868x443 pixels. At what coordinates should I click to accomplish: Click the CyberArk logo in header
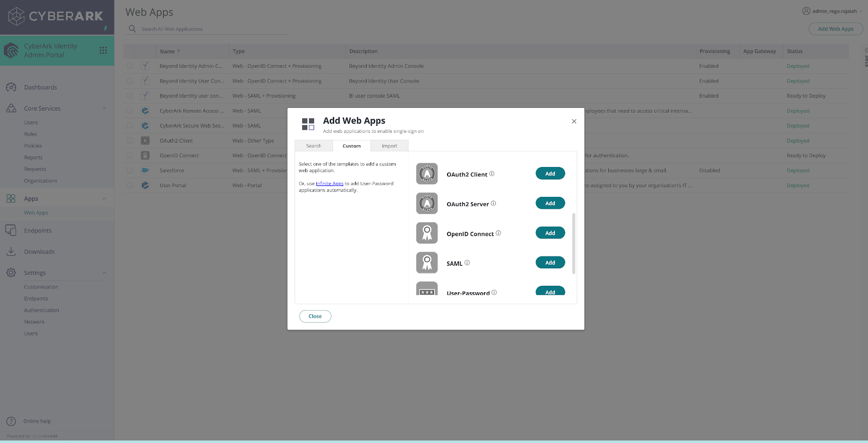click(x=56, y=16)
